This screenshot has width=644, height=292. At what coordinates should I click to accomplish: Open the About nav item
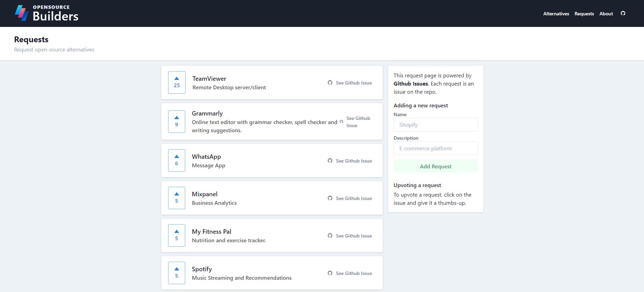606,14
